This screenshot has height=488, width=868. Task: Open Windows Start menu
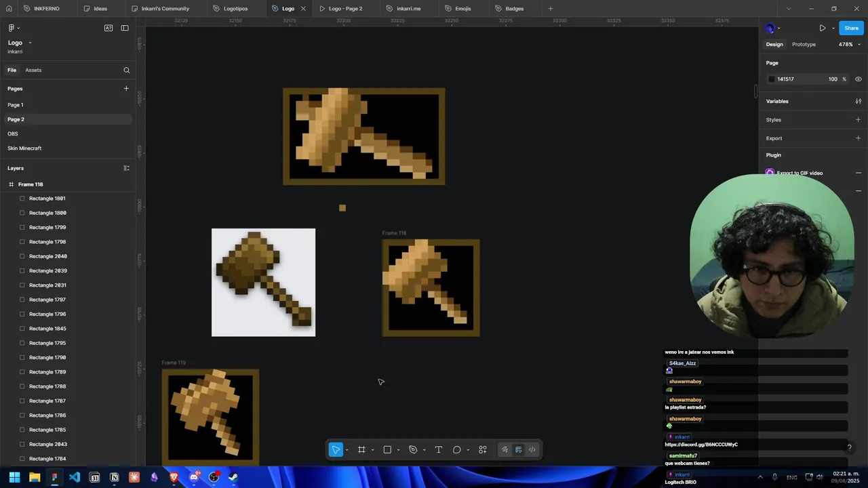pyautogui.click(x=14, y=477)
